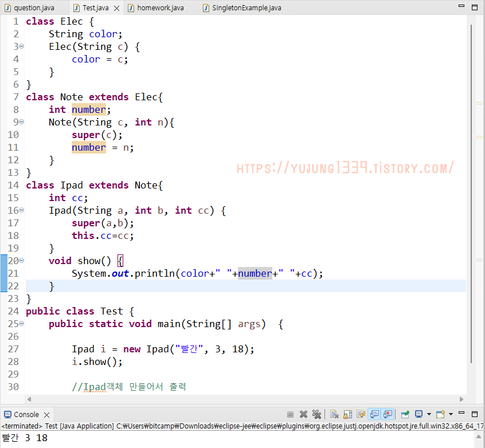Click the Console monitor icon on tab
Image resolution: width=485 pixels, height=448 pixels.
pos(7,414)
